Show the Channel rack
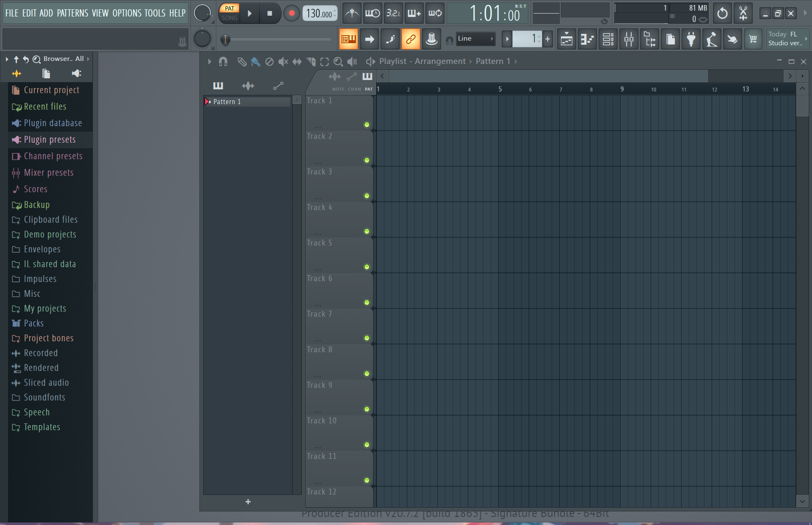 point(608,39)
